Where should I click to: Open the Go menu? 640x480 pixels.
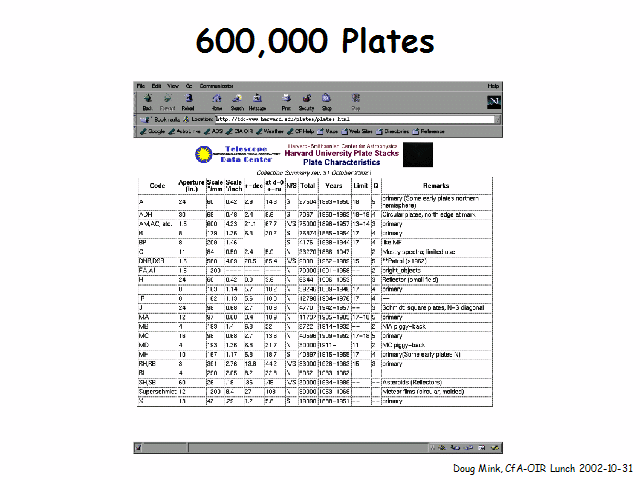click(x=189, y=86)
